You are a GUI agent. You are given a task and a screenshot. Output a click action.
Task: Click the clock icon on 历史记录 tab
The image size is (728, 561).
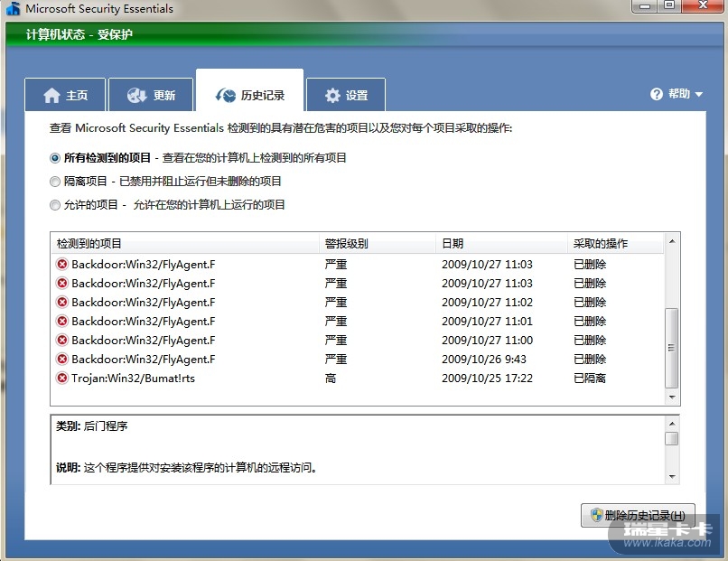click(226, 95)
